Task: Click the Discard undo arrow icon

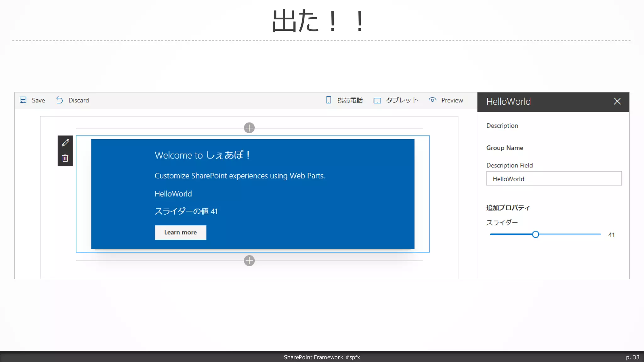Action: (x=59, y=100)
